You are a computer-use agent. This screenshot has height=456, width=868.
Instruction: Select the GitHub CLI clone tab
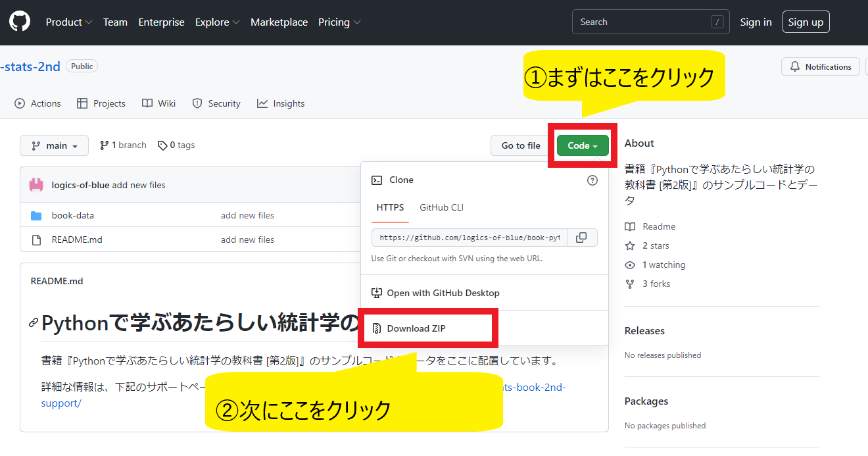click(441, 207)
